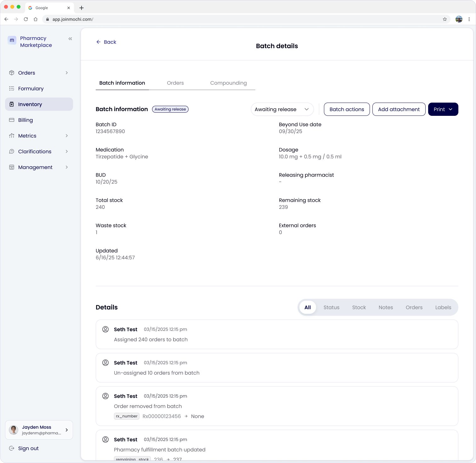Go to browser home page icon
The height and width of the screenshot is (463, 476).
click(36, 19)
